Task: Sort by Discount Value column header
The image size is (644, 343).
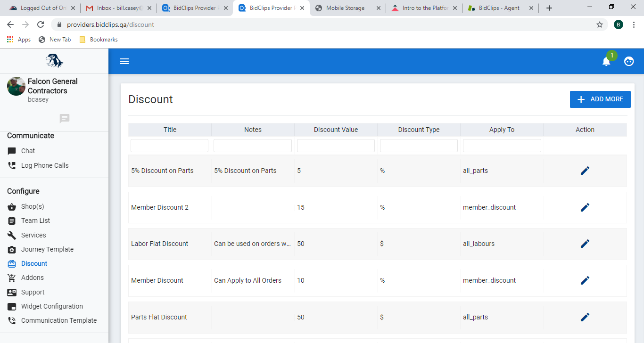Action: click(x=336, y=130)
